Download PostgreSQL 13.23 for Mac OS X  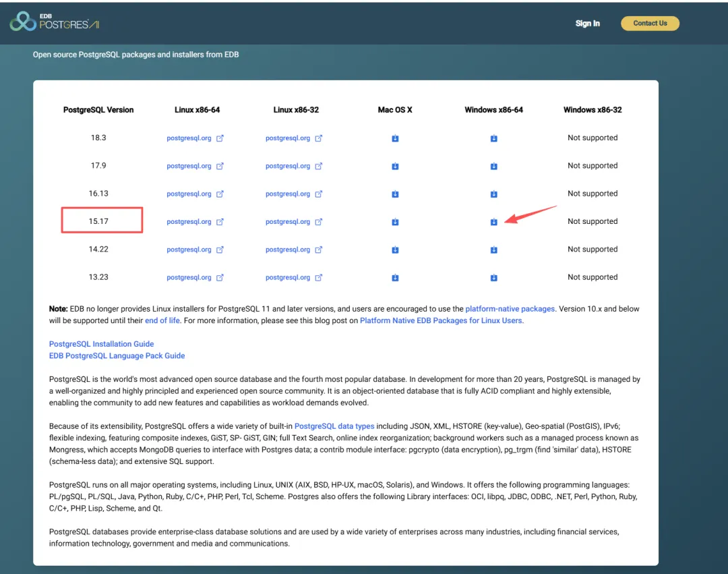[395, 278]
